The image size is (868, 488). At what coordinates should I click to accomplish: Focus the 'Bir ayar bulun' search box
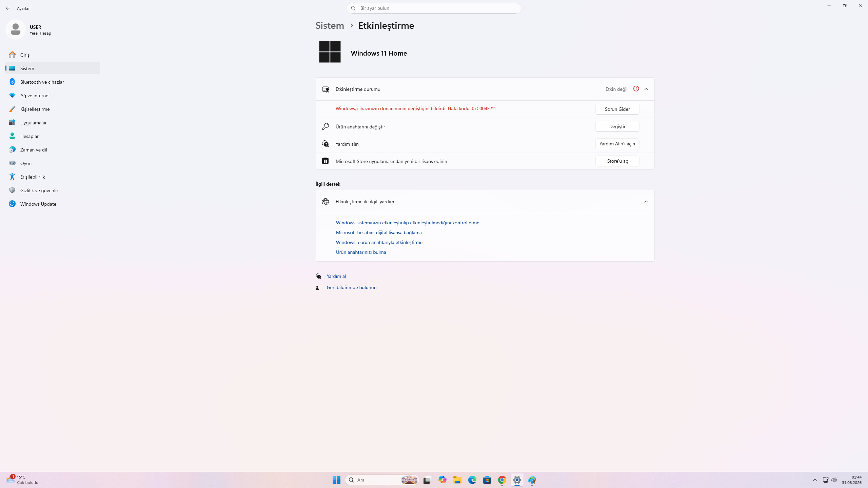(x=434, y=8)
